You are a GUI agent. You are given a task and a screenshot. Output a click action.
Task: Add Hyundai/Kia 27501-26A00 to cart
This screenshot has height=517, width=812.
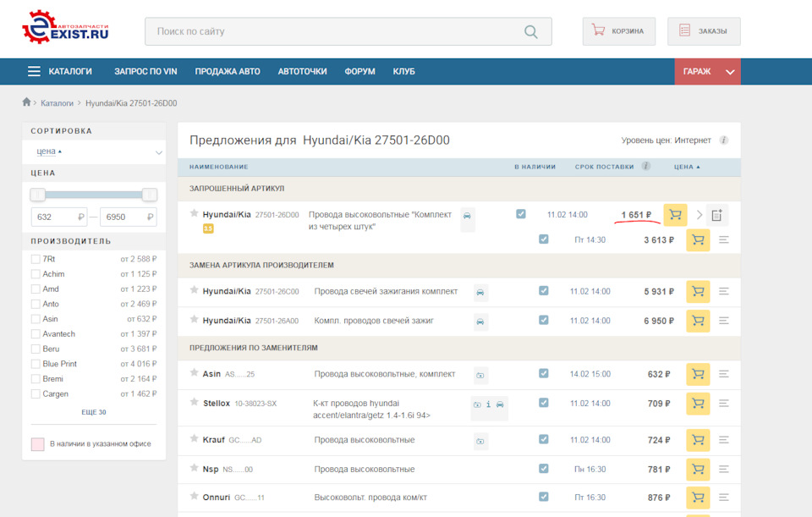pos(698,321)
